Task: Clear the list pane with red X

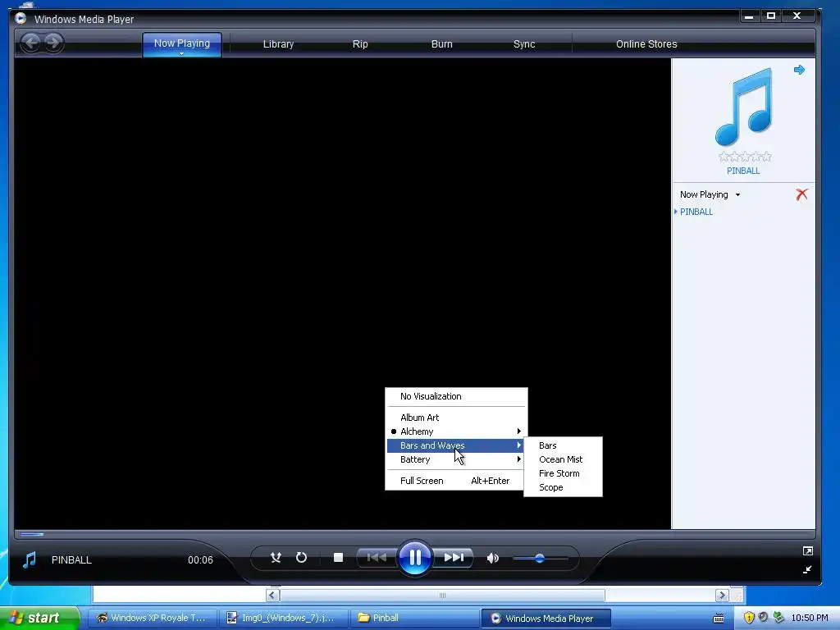Action: [x=801, y=194]
